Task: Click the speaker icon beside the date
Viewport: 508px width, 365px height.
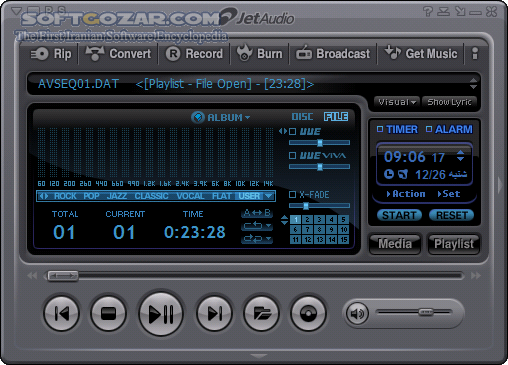Action: 403,174
